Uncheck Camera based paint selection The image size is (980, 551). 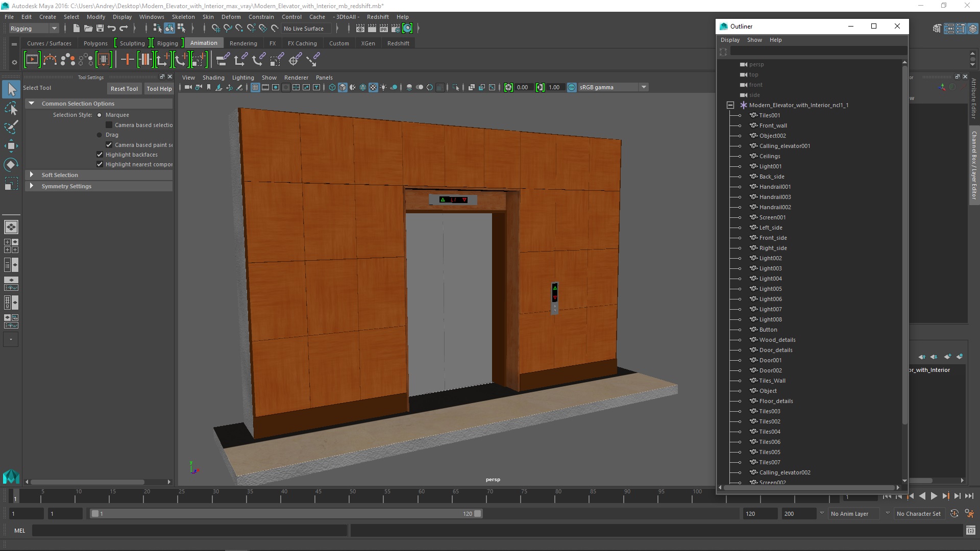pyautogui.click(x=109, y=145)
